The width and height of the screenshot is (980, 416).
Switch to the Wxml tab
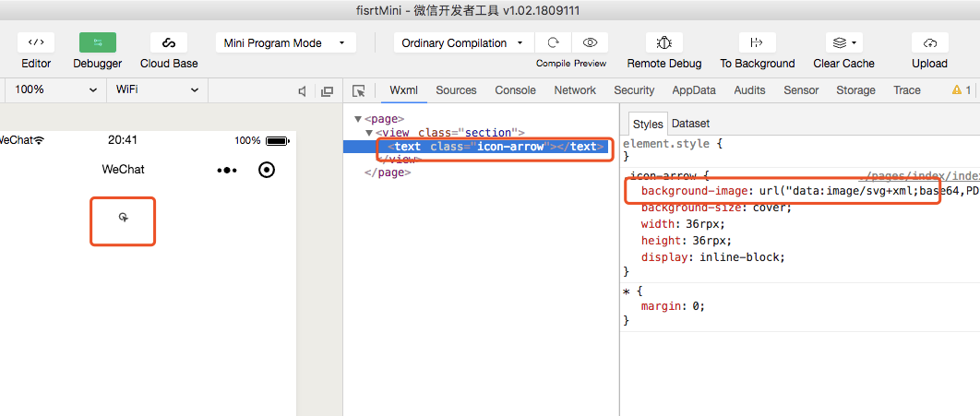[403, 90]
